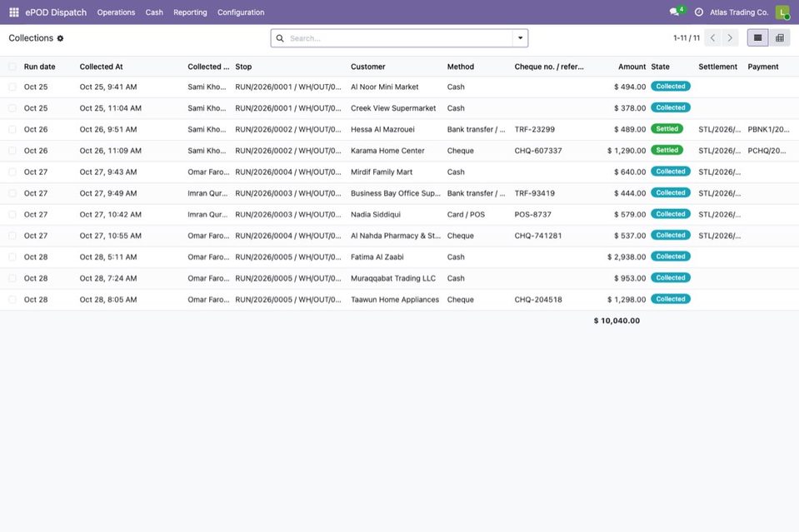Click Collected badge for Al Noor Mini Market
The height and width of the screenshot is (532, 799).
(671, 87)
